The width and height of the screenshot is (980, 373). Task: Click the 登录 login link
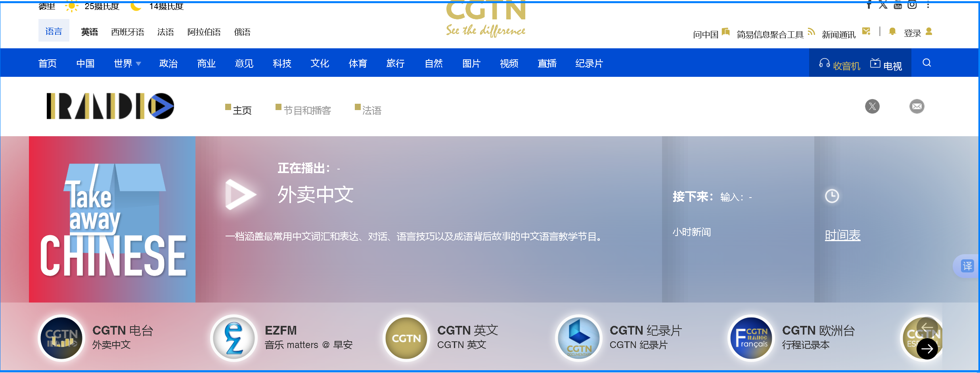pyautogui.click(x=912, y=33)
